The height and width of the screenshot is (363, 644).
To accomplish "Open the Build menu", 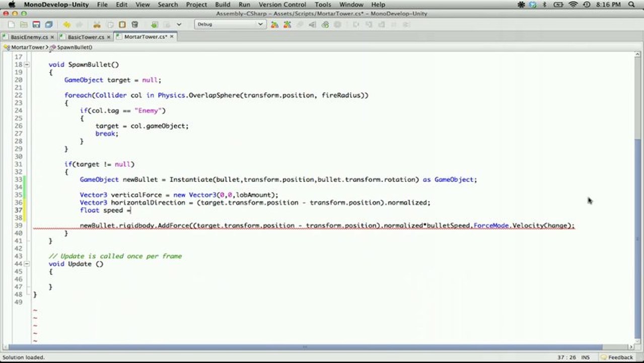I will (x=223, y=5).
